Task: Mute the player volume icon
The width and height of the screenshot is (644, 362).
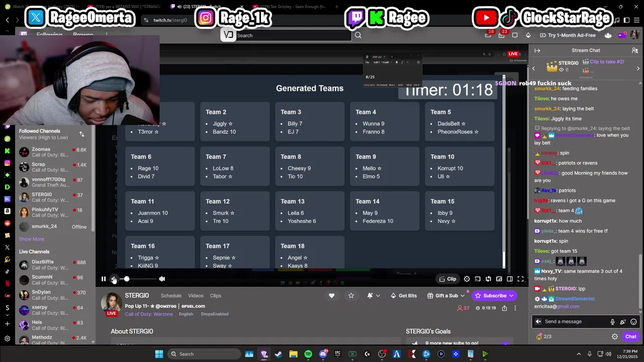Action: coord(114,279)
